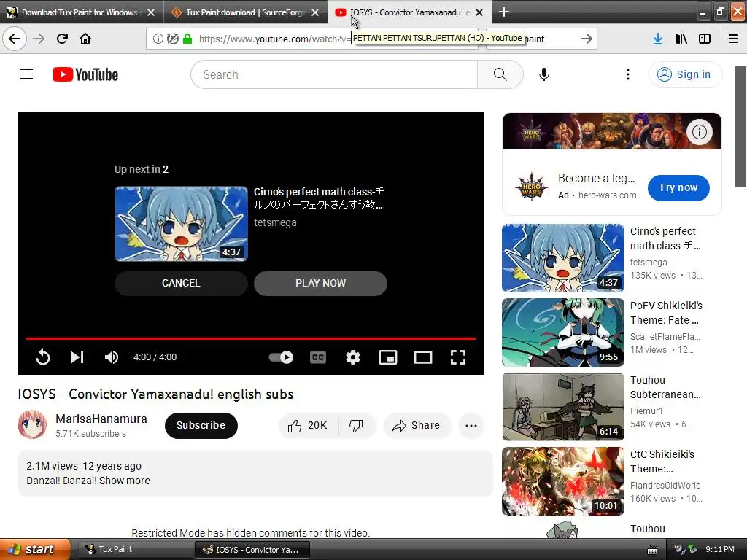Viewport: 747px width, 560px height.
Task: Click the tracking protection shield icon
Action: 173,39
